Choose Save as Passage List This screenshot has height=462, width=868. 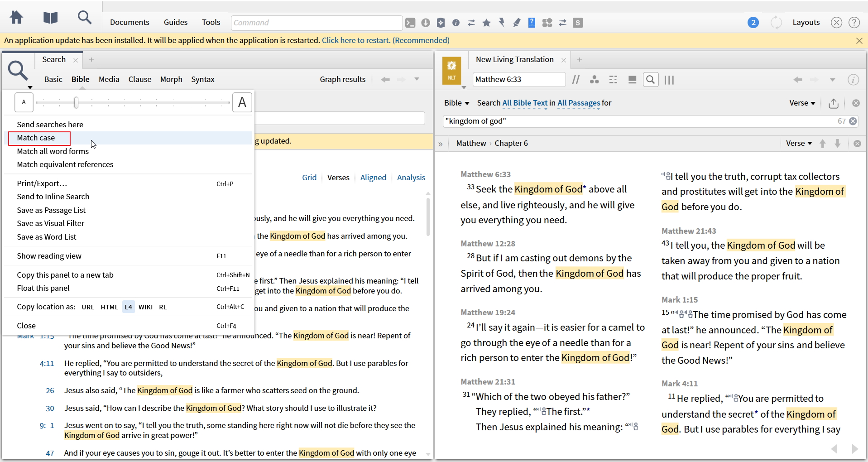click(x=51, y=210)
